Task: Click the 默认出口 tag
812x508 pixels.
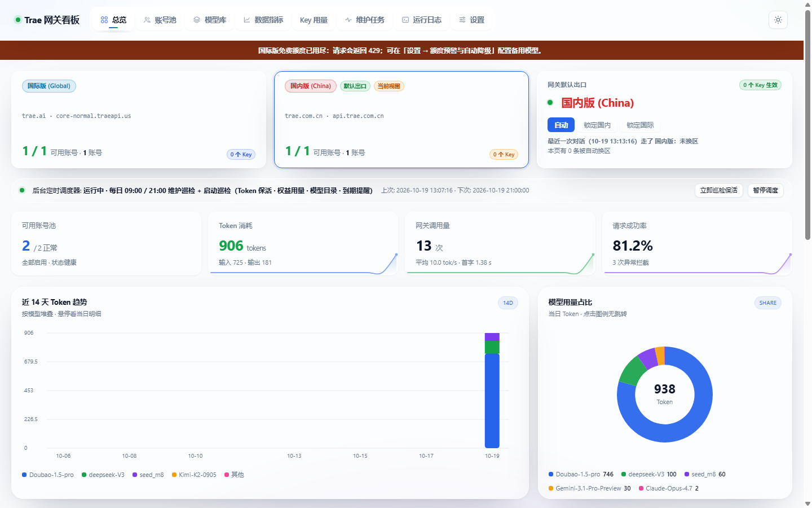Action: tap(355, 86)
